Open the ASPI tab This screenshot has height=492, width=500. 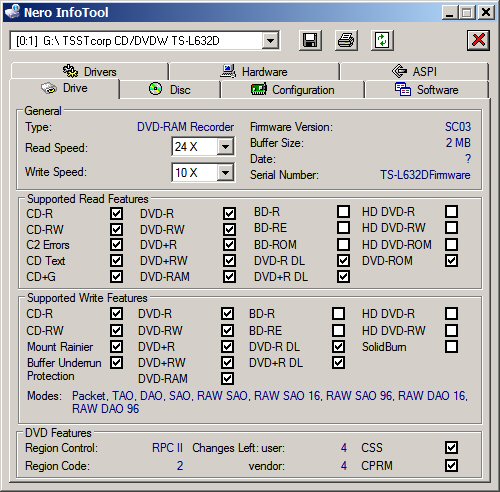(414, 71)
